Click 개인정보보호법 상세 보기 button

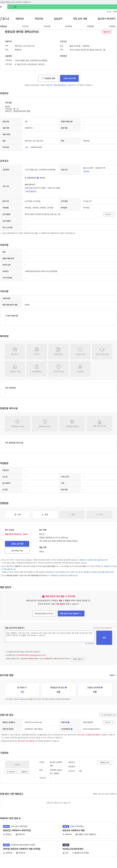(x=44, y=614)
